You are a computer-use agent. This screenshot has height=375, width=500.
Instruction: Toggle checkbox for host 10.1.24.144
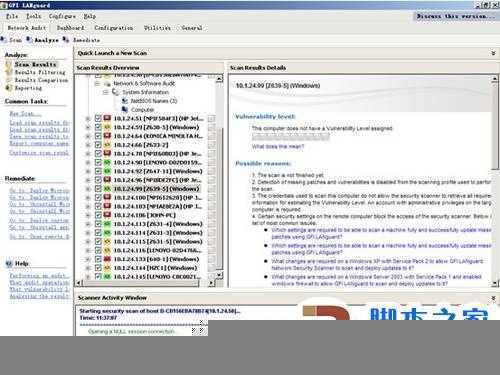(x=98, y=268)
